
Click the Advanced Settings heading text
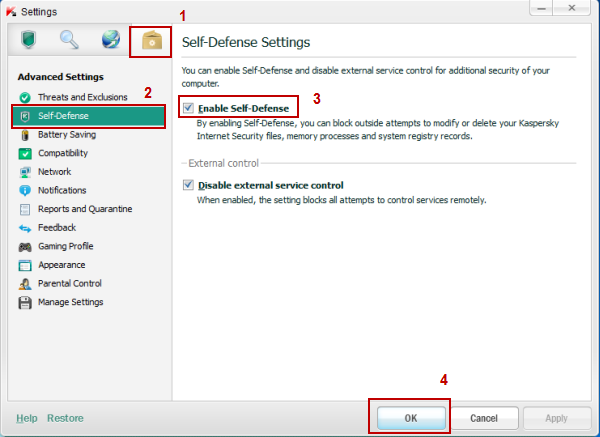(60, 77)
